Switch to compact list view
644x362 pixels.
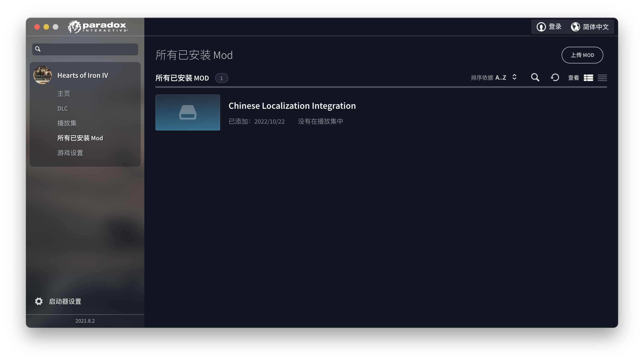[x=602, y=78]
